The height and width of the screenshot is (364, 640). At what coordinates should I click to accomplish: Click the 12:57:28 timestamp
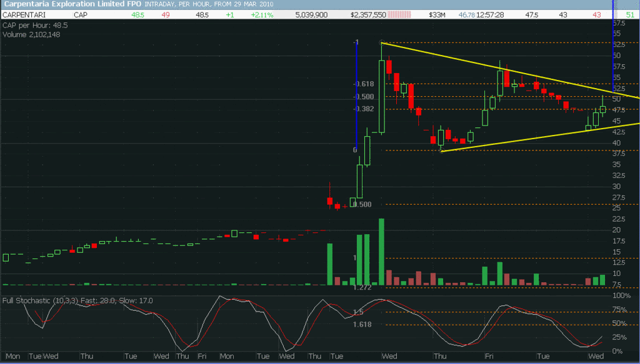click(490, 15)
